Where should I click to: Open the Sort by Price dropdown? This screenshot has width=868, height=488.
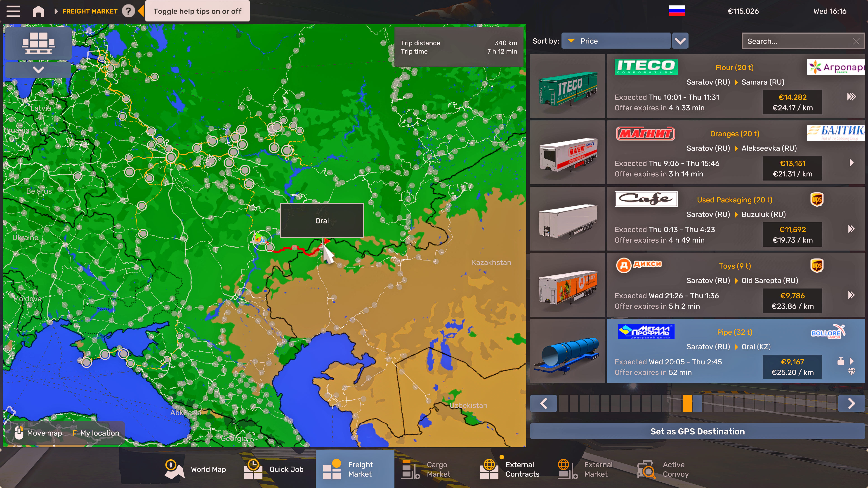pyautogui.click(x=616, y=41)
